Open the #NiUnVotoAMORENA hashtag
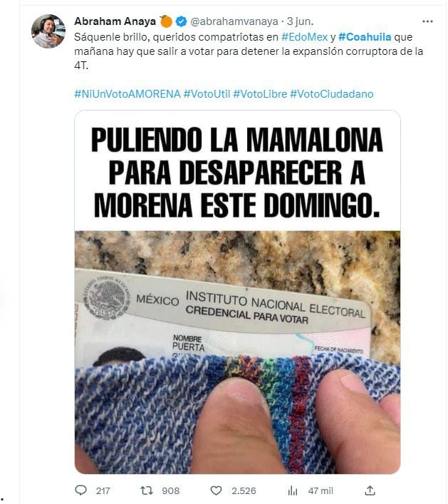 127,94
